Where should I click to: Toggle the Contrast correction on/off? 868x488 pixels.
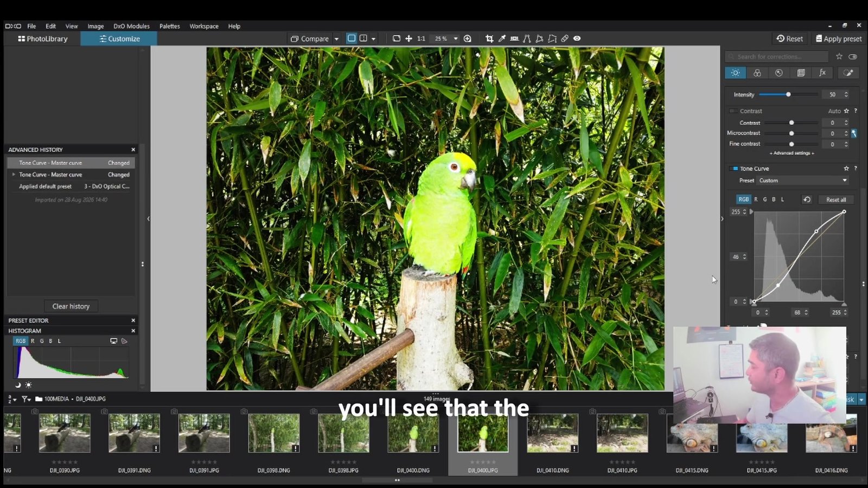click(733, 111)
